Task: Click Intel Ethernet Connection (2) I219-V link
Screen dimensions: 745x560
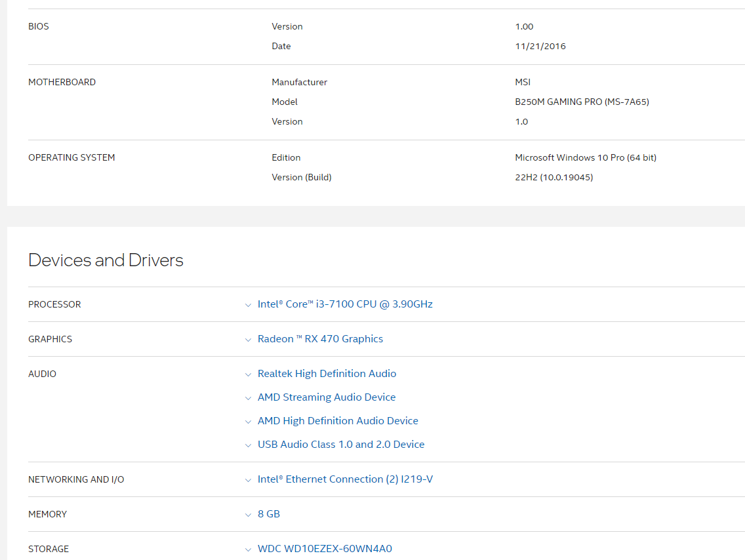Action: [x=345, y=479]
